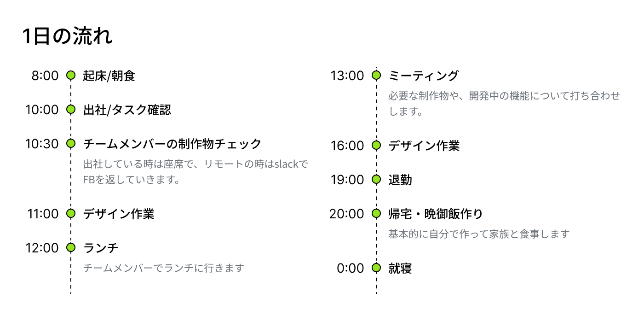
Task: Click the green dot at 8:00
Action: click(71, 75)
